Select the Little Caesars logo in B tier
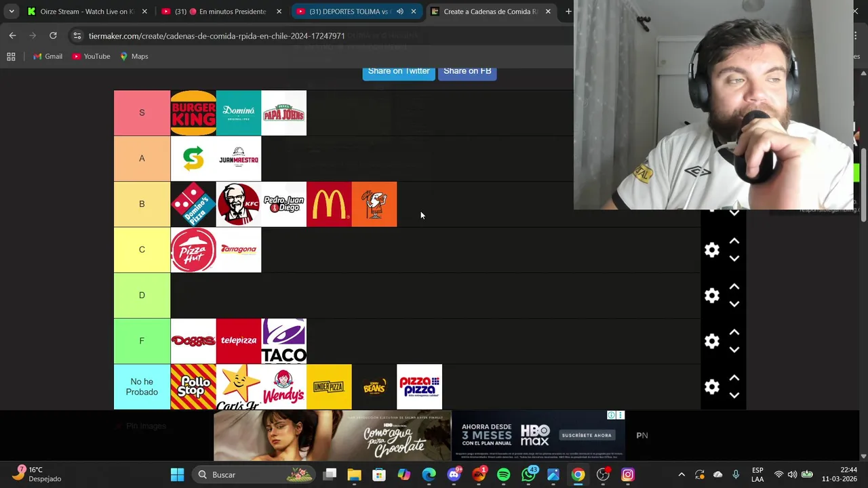Image resolution: width=868 pixels, height=488 pixels. tap(374, 204)
